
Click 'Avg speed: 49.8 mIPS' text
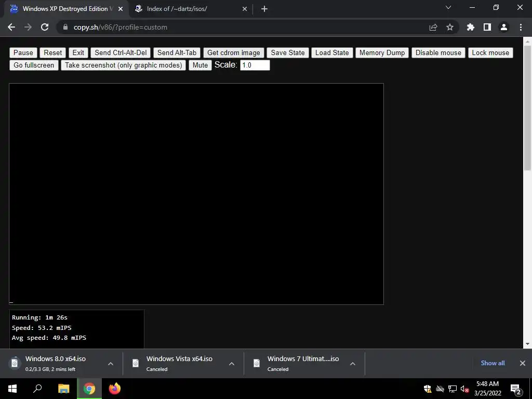(x=49, y=338)
